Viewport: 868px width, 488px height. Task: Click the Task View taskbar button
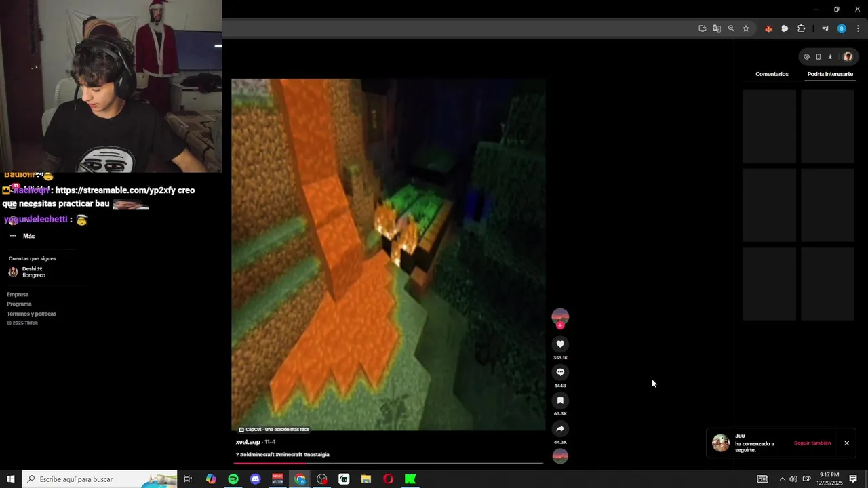pyautogui.click(x=189, y=479)
